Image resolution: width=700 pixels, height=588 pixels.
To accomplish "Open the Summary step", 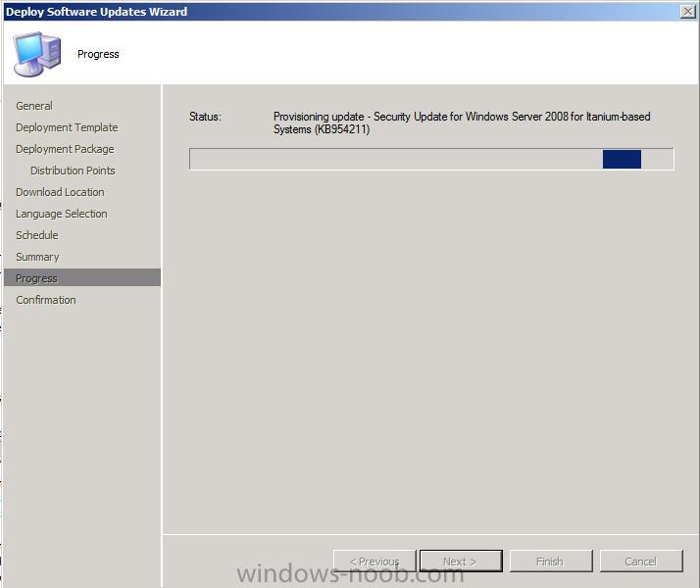I will click(37, 257).
